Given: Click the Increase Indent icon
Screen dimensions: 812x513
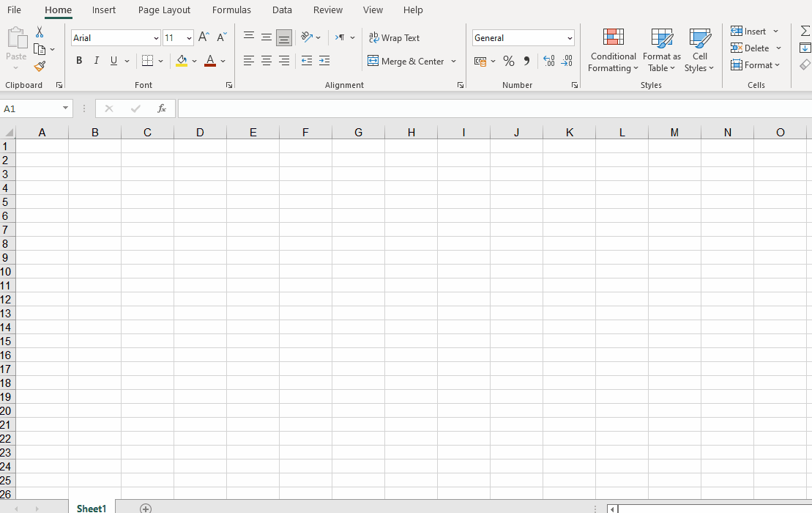Looking at the screenshot, I should [324, 61].
